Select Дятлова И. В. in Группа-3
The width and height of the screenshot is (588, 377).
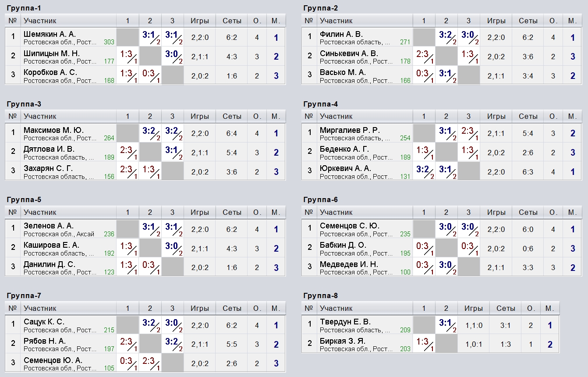pos(49,149)
